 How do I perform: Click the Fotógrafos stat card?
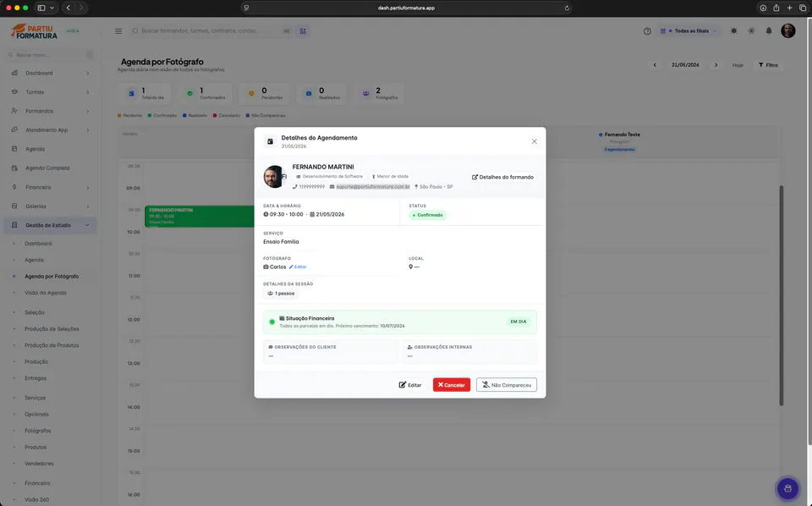pyautogui.click(x=380, y=94)
